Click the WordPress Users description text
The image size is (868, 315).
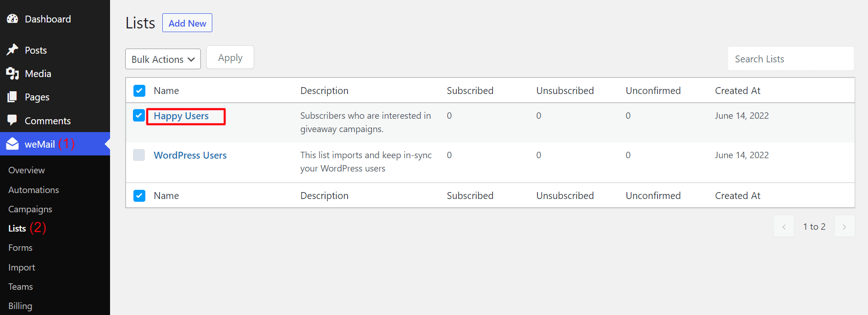pos(366,162)
